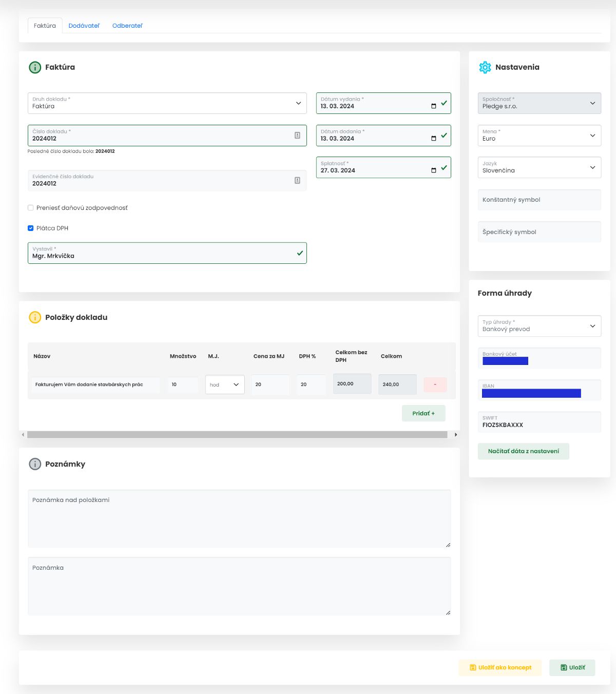616x694 pixels.
Task: Click the Pridať + button
Action: (423, 413)
